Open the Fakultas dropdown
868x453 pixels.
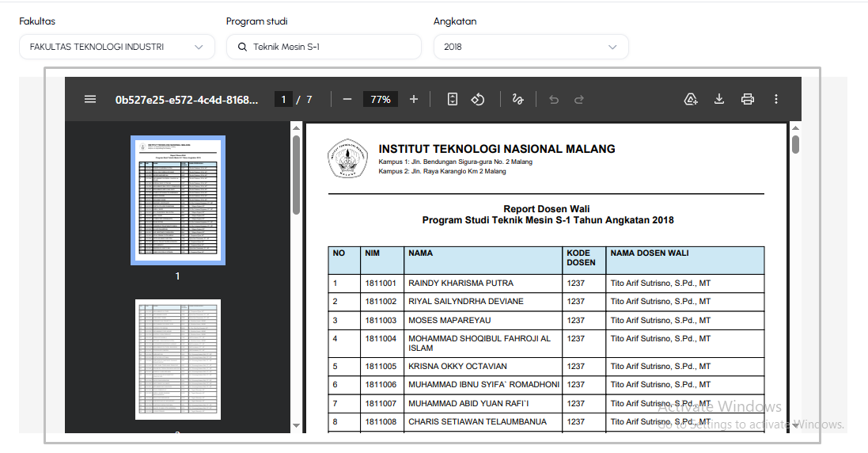pyautogui.click(x=117, y=47)
